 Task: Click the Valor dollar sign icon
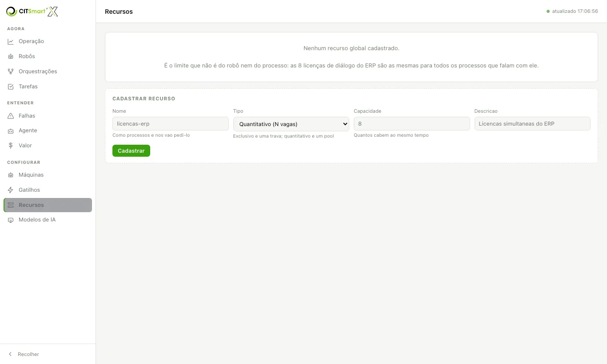(11, 146)
